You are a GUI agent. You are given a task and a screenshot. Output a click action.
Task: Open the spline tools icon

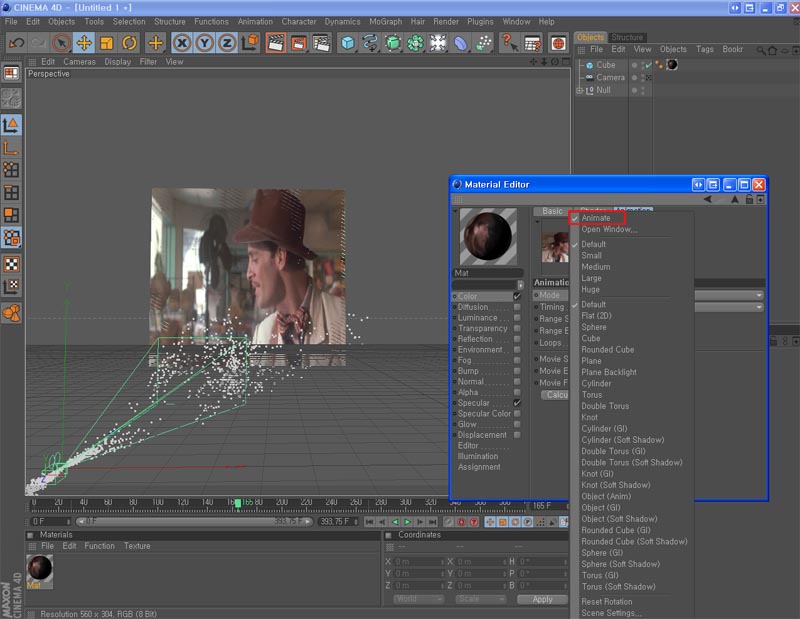pyautogui.click(x=370, y=43)
